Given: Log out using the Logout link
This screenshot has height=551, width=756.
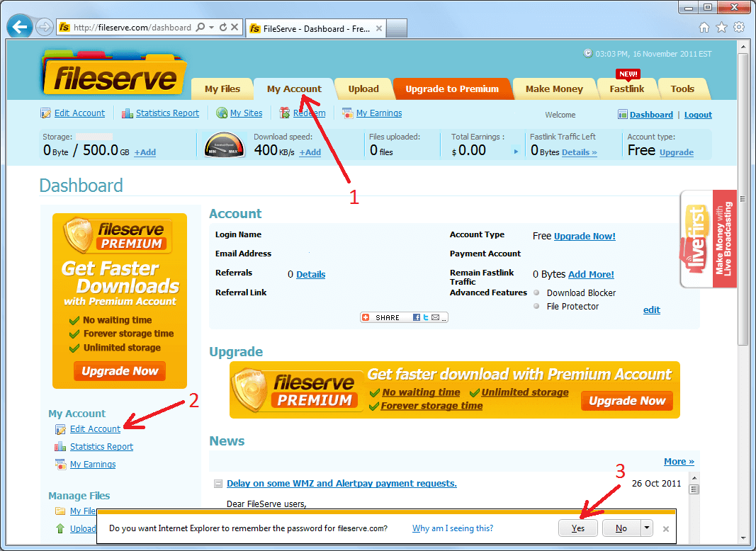Looking at the screenshot, I should 698,115.
